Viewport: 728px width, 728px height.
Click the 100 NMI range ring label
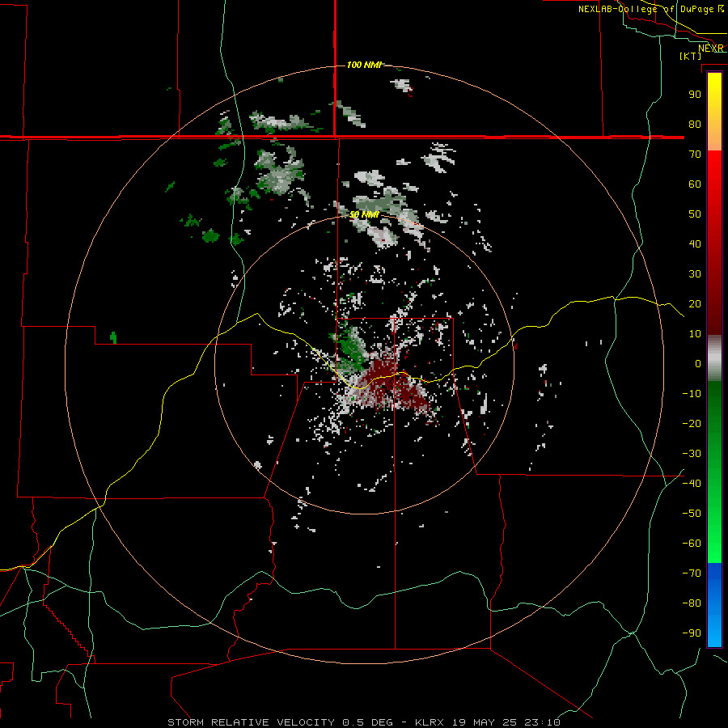[364, 65]
